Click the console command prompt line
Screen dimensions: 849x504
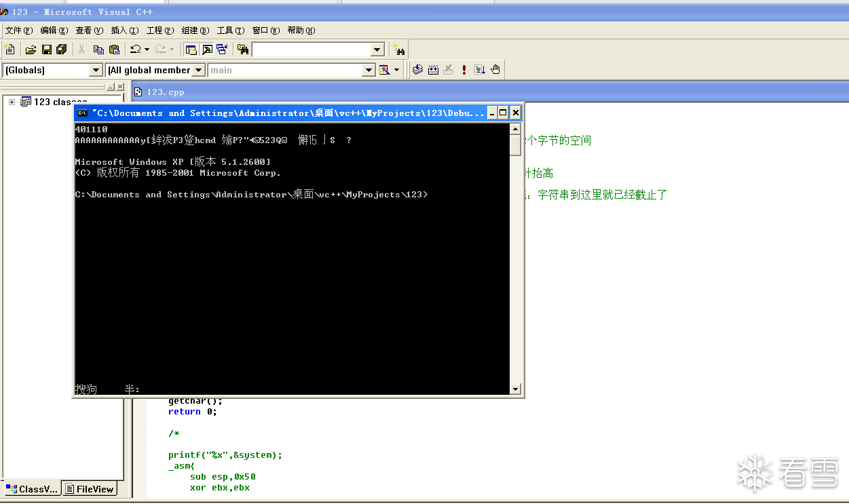coord(251,195)
